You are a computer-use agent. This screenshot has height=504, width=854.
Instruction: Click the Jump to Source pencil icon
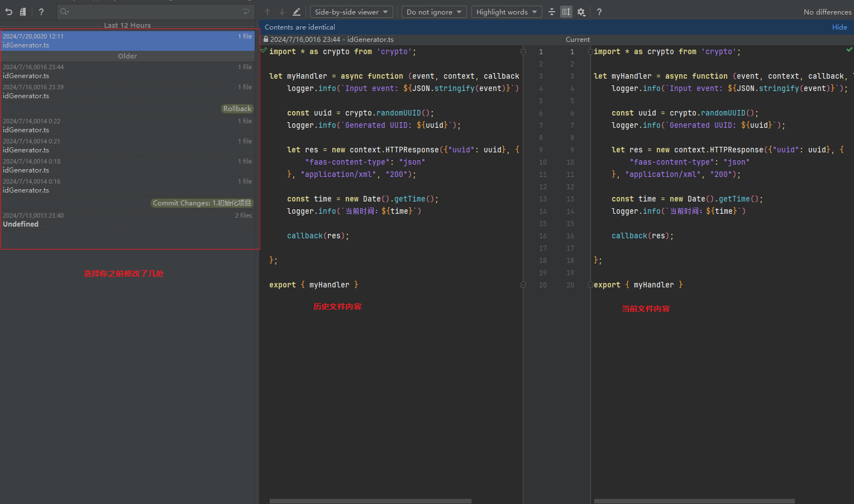tap(297, 12)
